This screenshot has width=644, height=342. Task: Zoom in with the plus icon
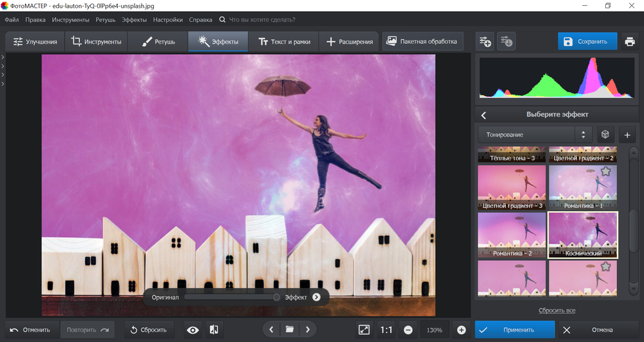click(x=461, y=330)
